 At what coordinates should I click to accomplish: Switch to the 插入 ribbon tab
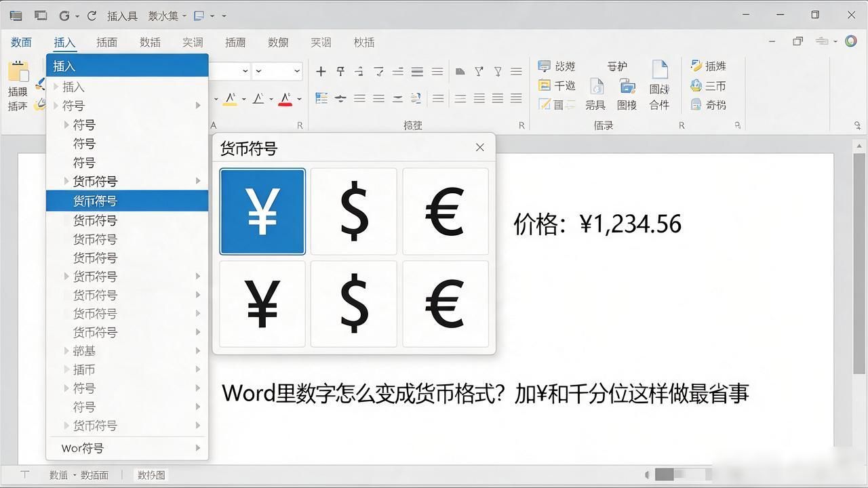64,42
